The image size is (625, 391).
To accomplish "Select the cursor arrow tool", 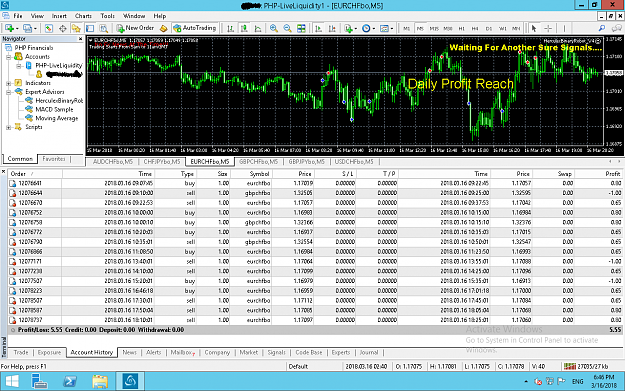I will [534, 28].
